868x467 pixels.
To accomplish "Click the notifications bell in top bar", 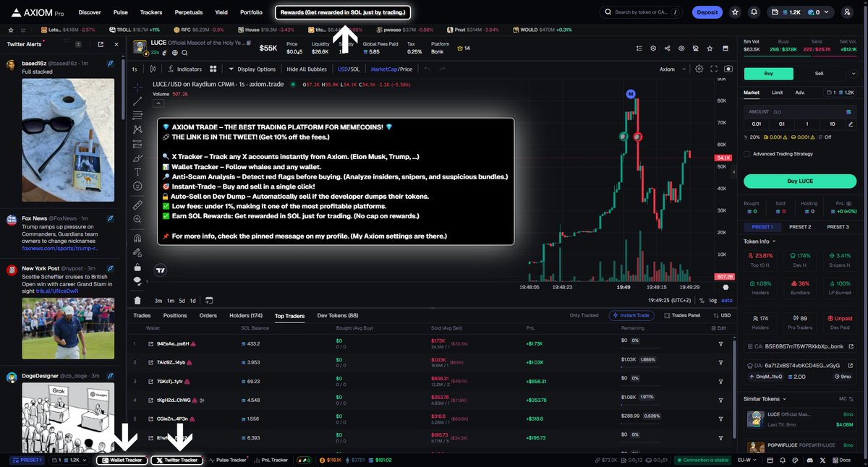I will [x=754, y=12].
